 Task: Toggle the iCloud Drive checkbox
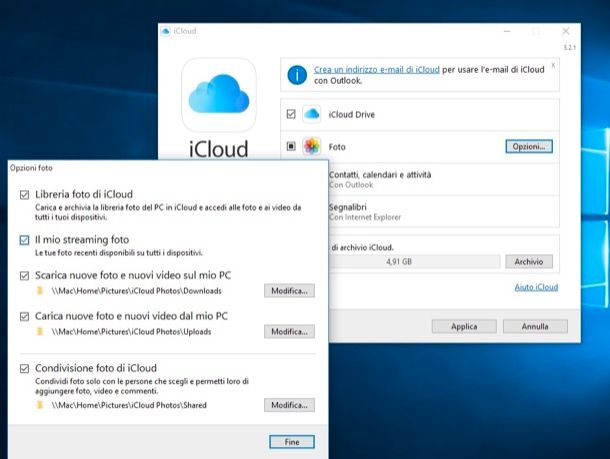(x=290, y=115)
